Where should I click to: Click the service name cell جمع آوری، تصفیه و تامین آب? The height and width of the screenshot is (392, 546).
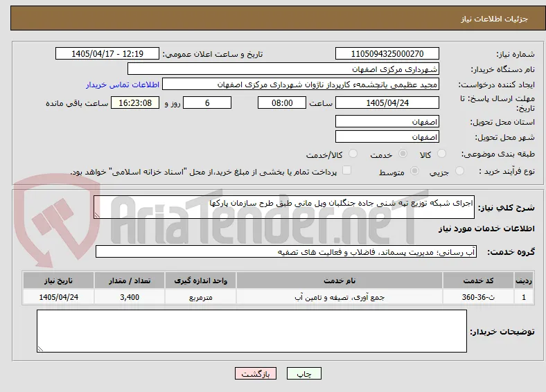coord(340,297)
